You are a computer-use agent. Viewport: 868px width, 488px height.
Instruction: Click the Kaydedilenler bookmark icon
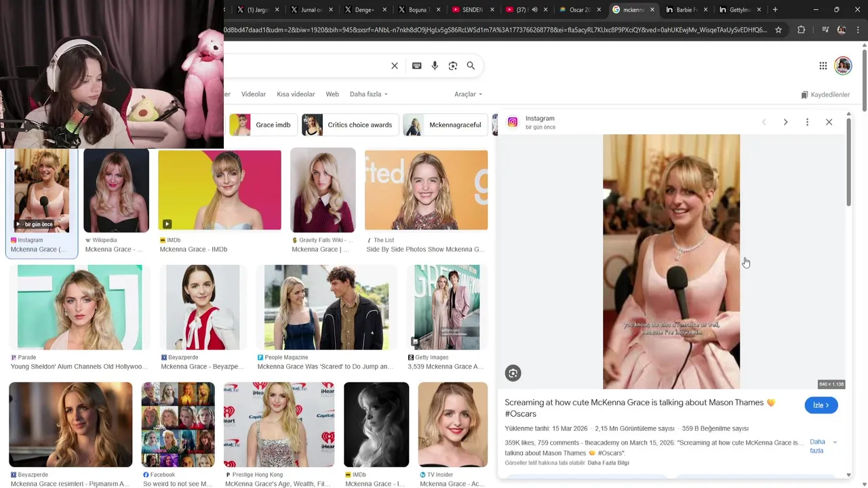coord(804,95)
